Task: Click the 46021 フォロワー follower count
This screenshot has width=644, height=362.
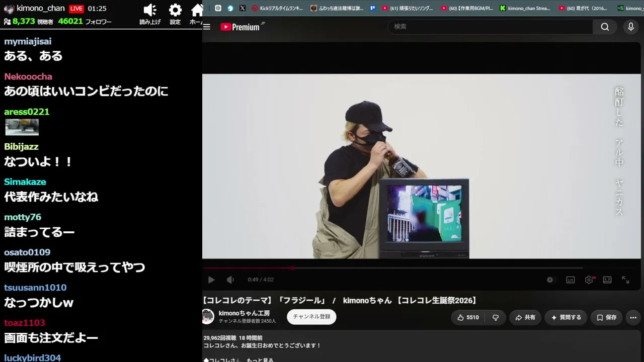Action: pos(85,22)
